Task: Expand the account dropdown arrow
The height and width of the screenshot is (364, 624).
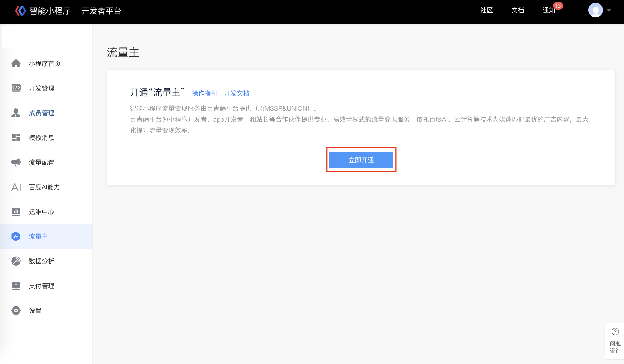Action: (609, 10)
